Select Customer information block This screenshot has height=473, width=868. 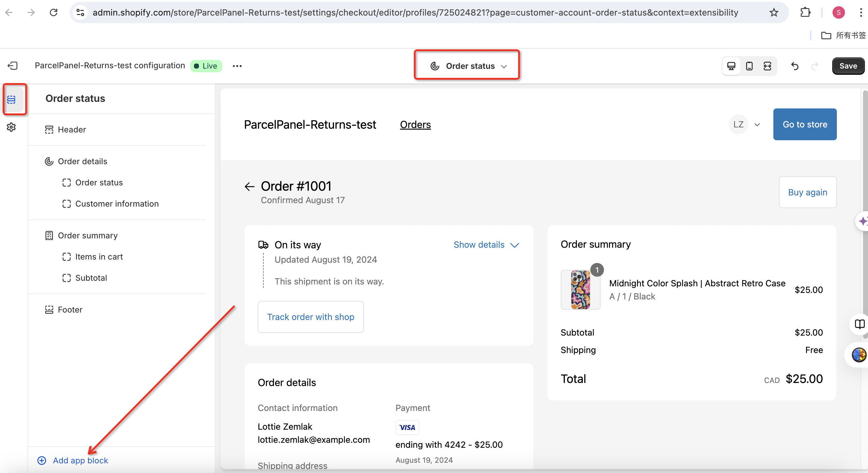tap(116, 204)
